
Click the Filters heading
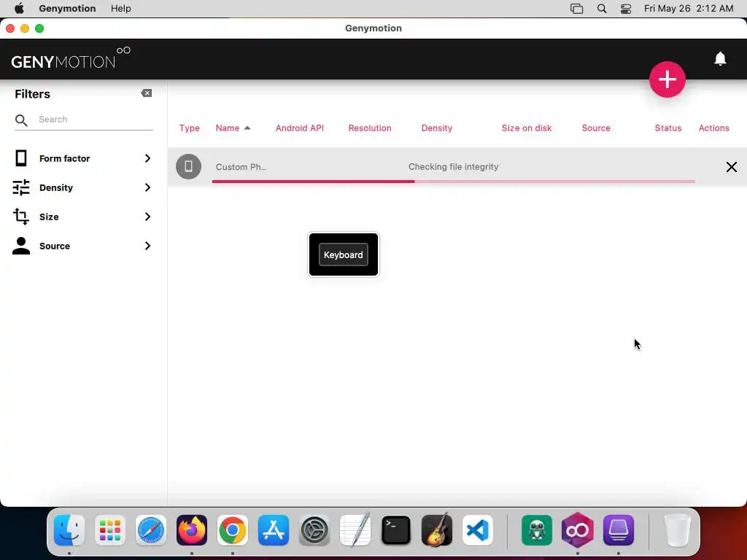[32, 94]
